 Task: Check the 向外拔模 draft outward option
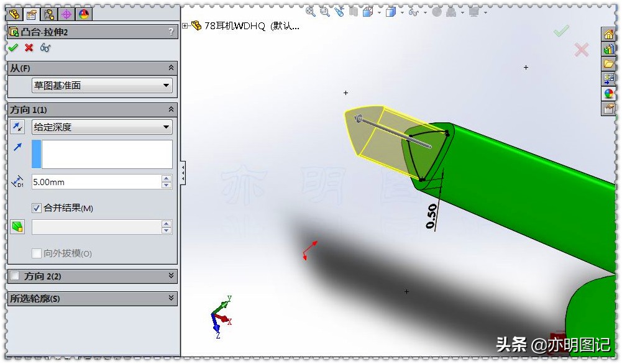pyautogui.click(x=35, y=253)
